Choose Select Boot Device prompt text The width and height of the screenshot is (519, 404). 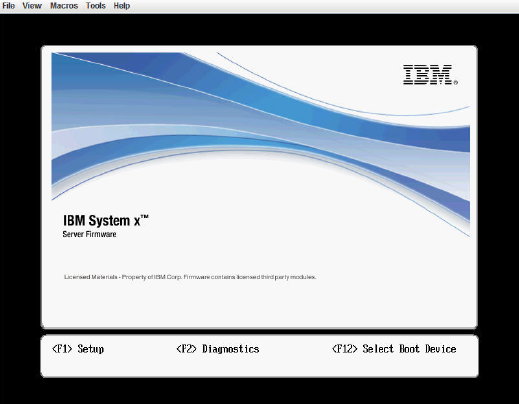(x=409, y=349)
